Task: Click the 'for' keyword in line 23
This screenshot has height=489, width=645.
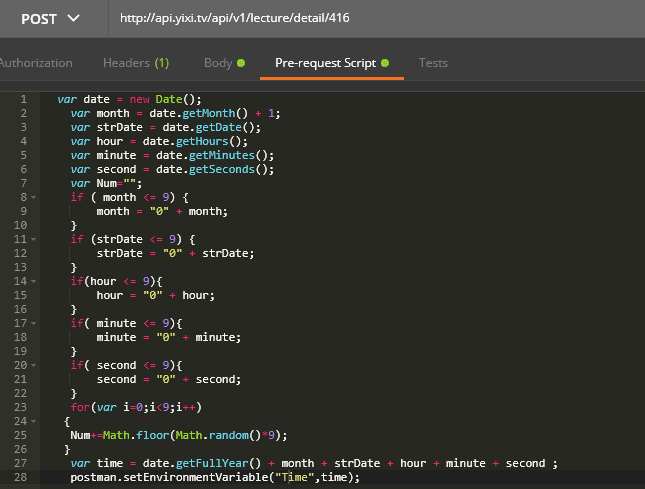Action: point(80,408)
